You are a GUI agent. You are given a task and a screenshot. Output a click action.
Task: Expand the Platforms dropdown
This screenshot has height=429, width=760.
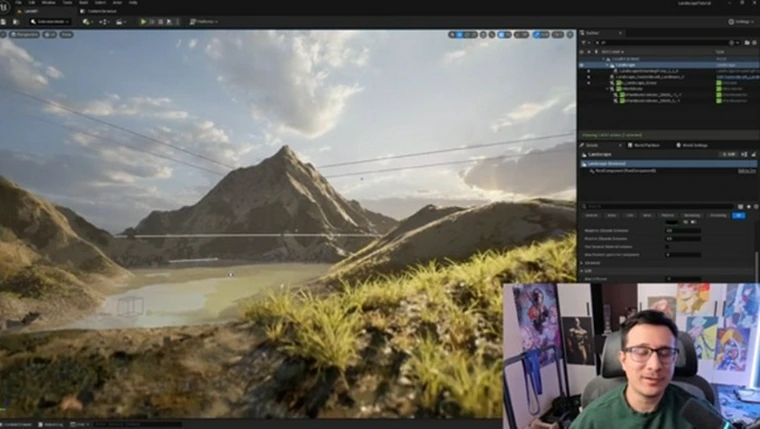[204, 21]
